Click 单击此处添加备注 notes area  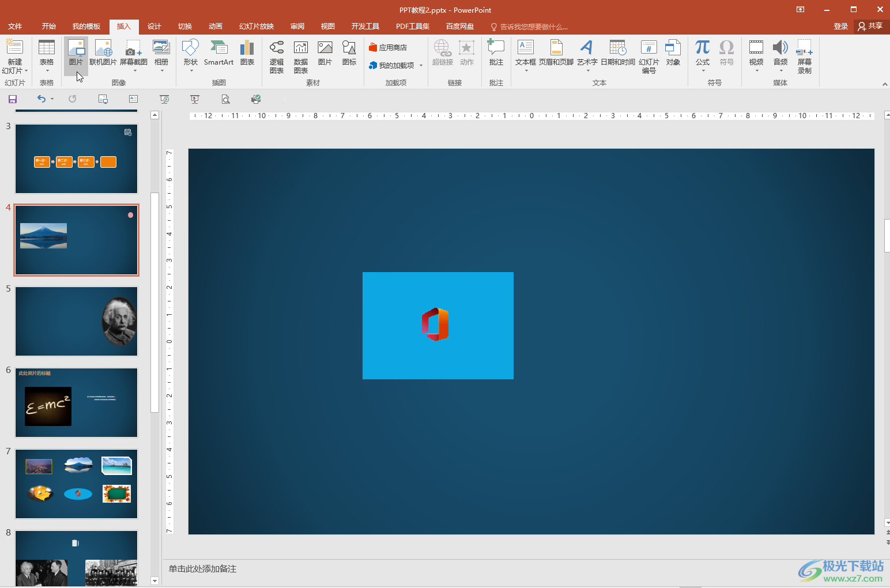click(202, 569)
